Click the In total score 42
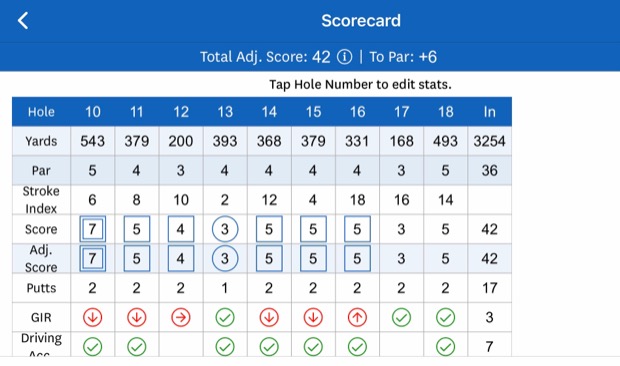620x366 pixels. [489, 229]
